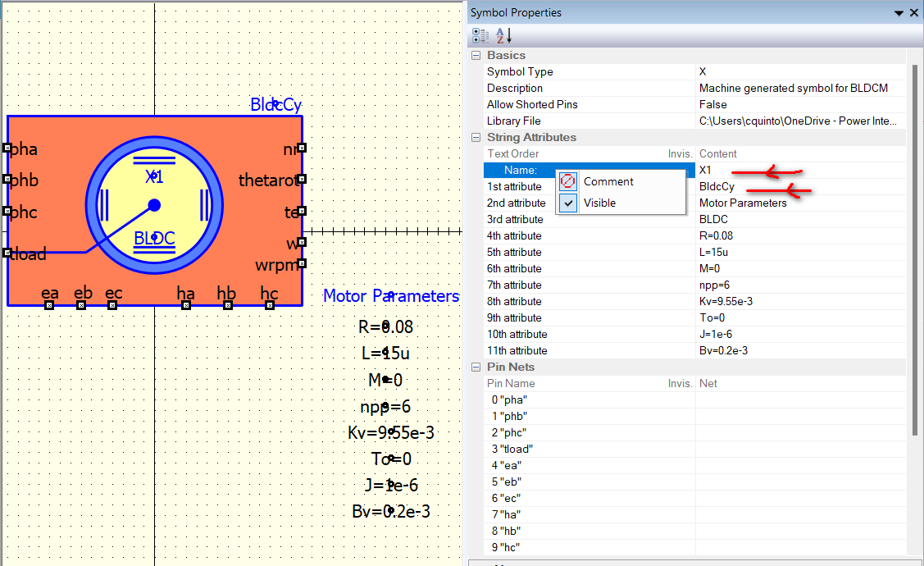Open the Symbol Properties panel options arrow
The height and width of the screenshot is (566, 924).
click(899, 13)
